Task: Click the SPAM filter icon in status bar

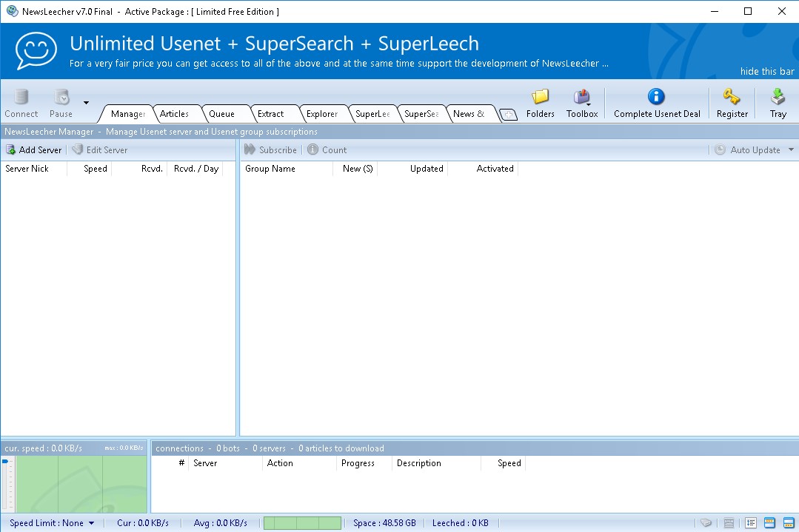Action: (x=729, y=523)
